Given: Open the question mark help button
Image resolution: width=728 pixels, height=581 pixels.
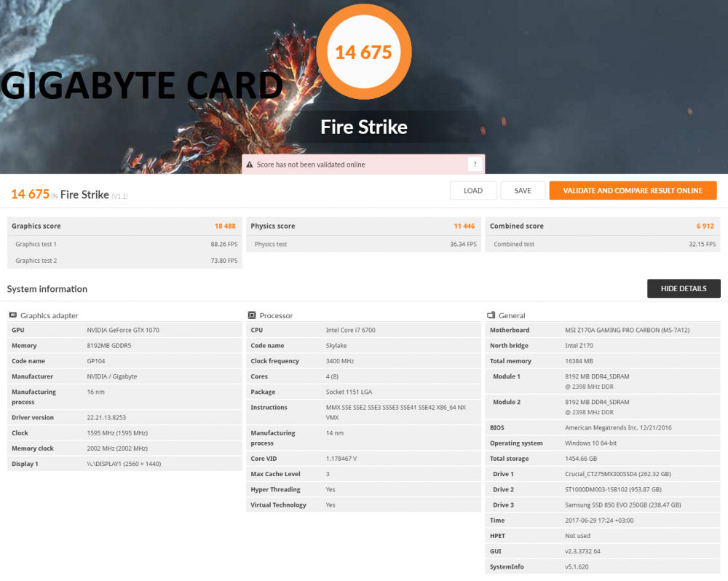Looking at the screenshot, I should (475, 164).
